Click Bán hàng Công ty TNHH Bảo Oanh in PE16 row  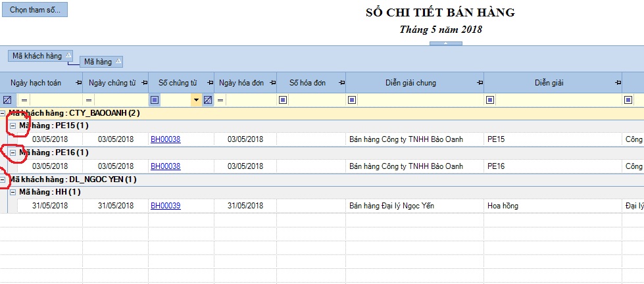click(x=415, y=166)
